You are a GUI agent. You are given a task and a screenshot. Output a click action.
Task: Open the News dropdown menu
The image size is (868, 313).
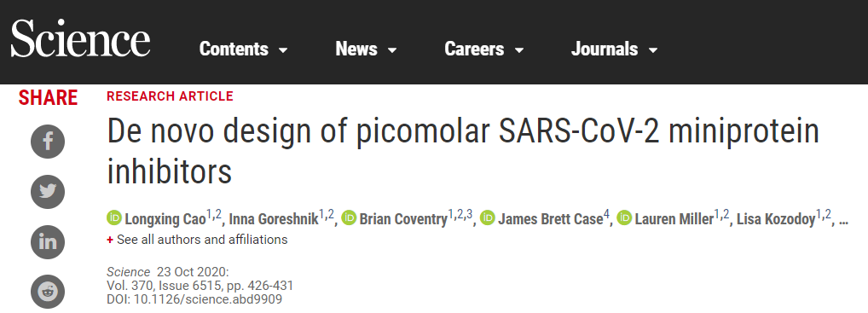click(366, 49)
